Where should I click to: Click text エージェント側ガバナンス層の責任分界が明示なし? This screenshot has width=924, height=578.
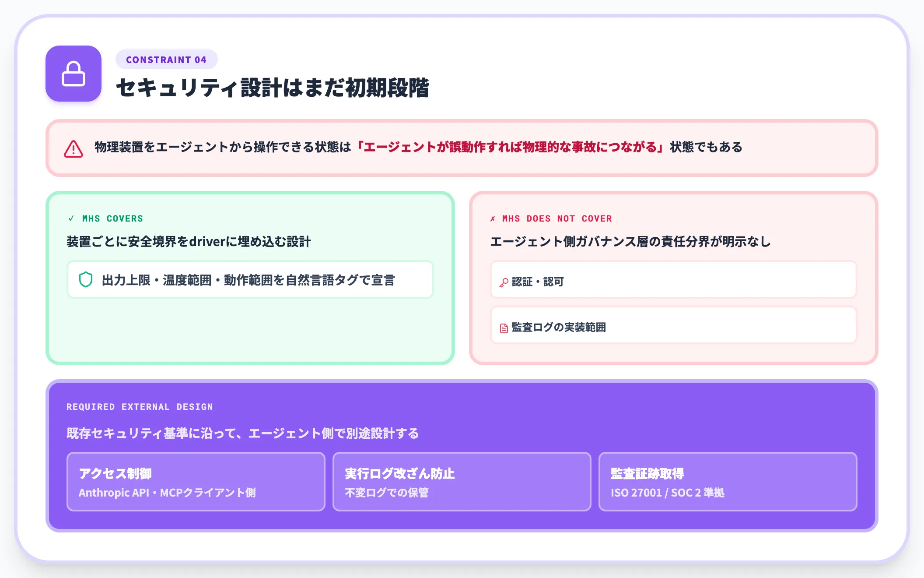click(630, 242)
